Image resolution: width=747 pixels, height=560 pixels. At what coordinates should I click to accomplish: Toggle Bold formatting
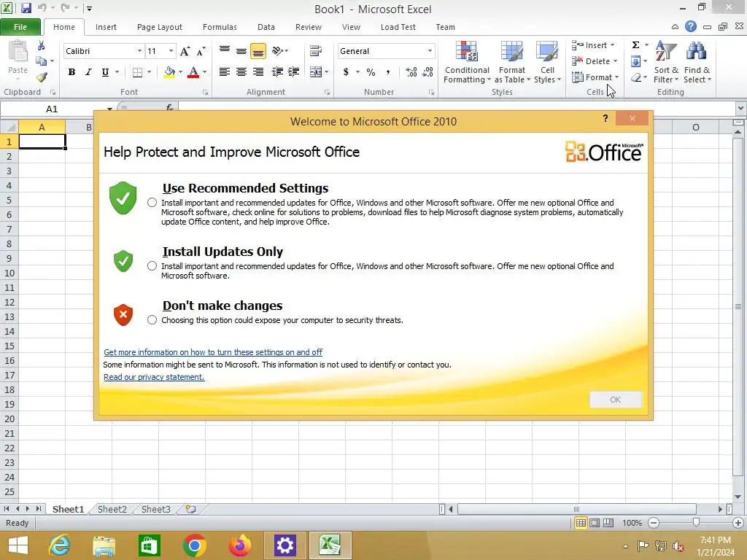[71, 72]
